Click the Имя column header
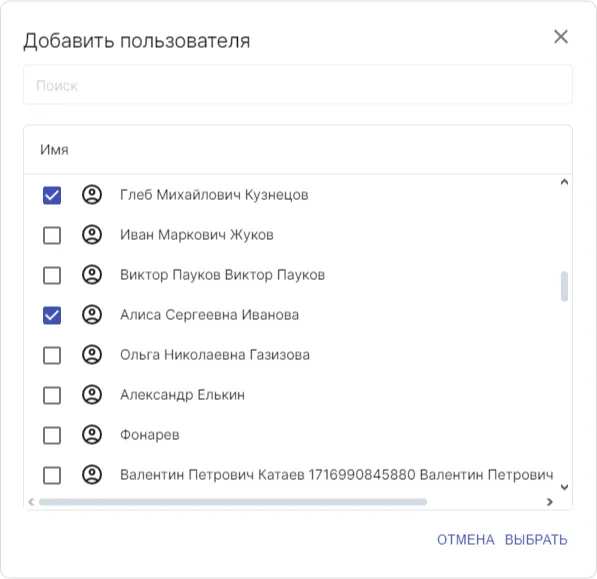Image resolution: width=597 pixels, height=579 pixels. click(54, 150)
